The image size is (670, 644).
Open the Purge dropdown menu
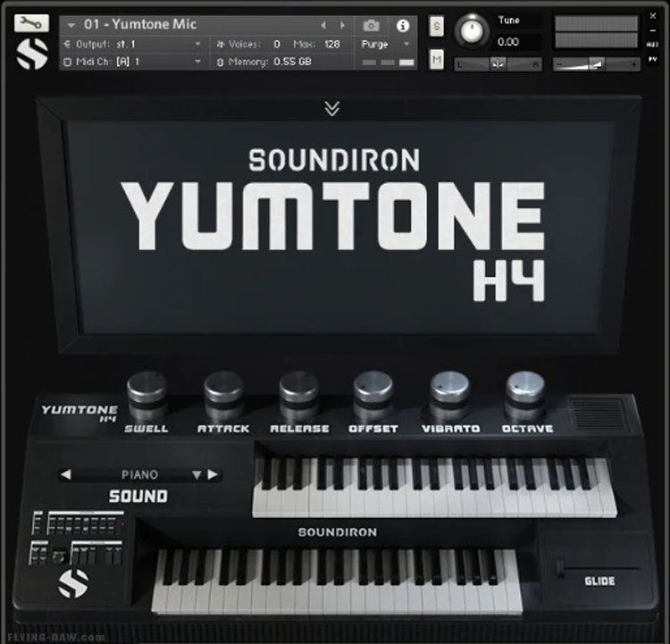(385, 44)
